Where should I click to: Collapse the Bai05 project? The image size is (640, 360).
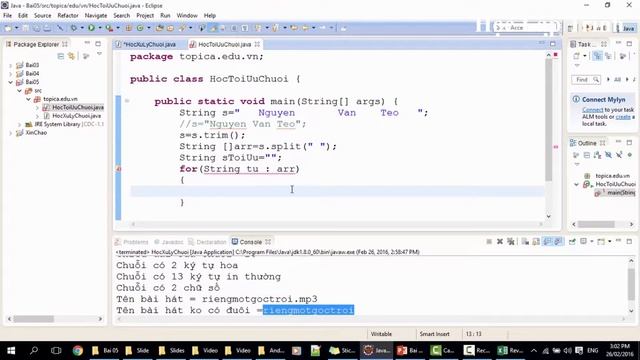click(x=10, y=82)
